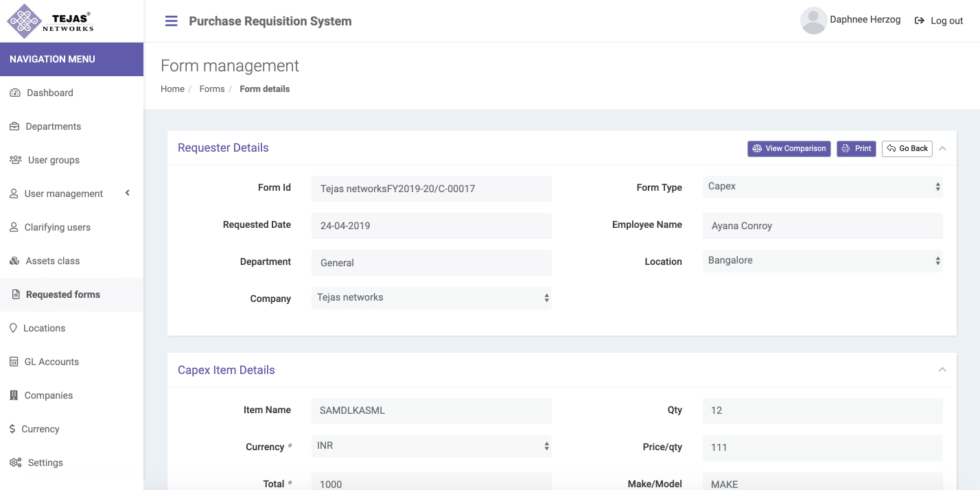Click the GL Accounts calculator icon
The height and width of the screenshot is (490, 980).
point(14,362)
